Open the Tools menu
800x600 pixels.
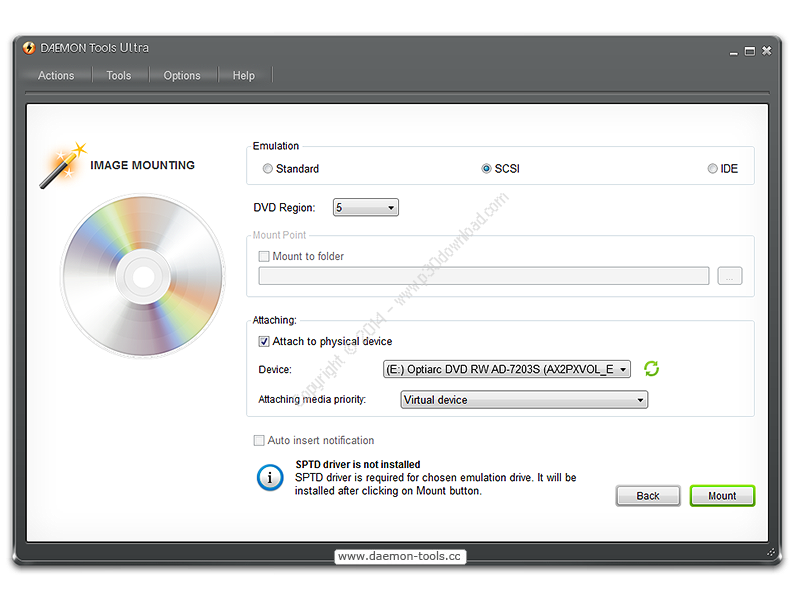(119, 76)
